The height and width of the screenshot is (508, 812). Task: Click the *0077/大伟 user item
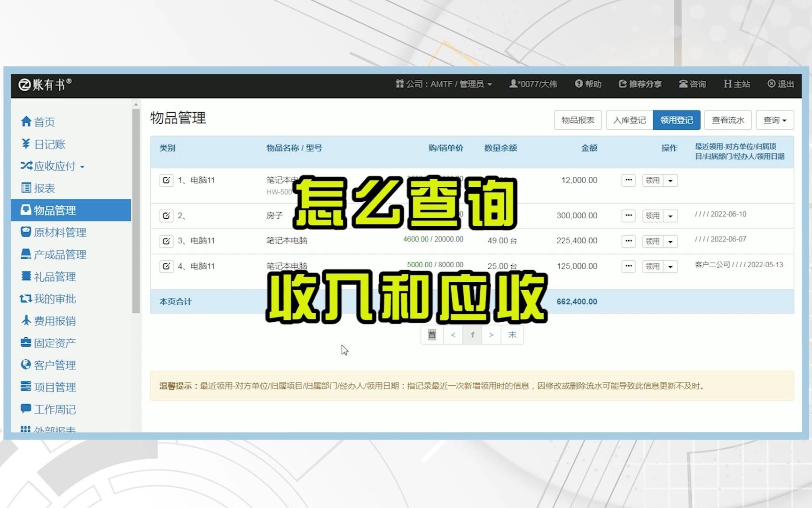coord(533,84)
